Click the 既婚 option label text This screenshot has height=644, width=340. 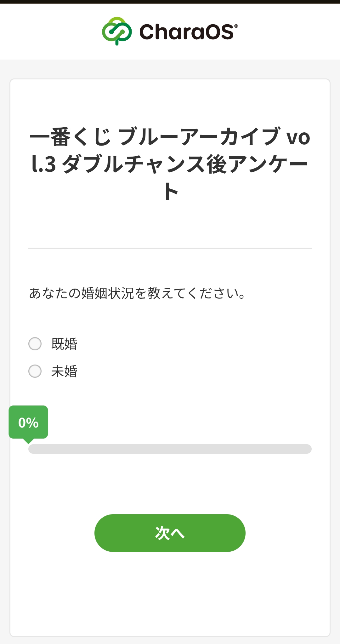click(64, 344)
